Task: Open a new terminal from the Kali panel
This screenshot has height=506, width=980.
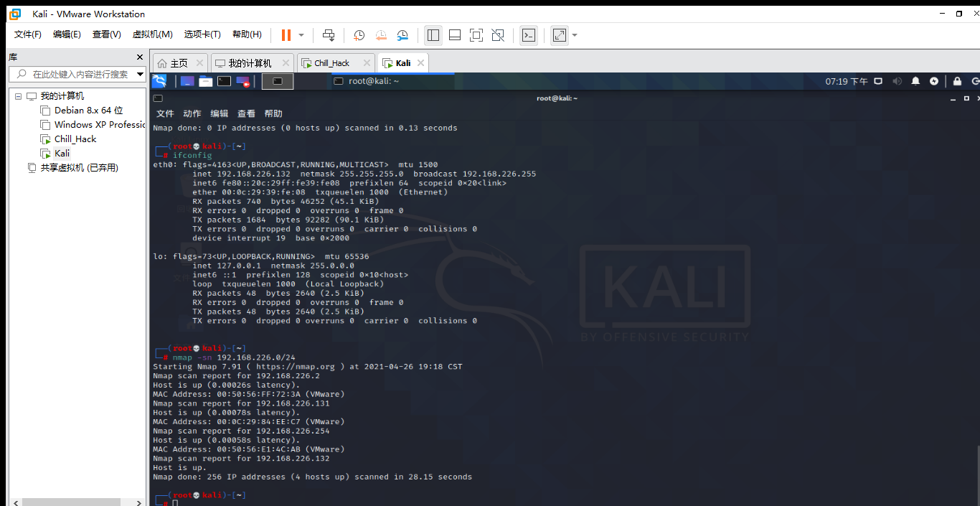Action: 224,81
